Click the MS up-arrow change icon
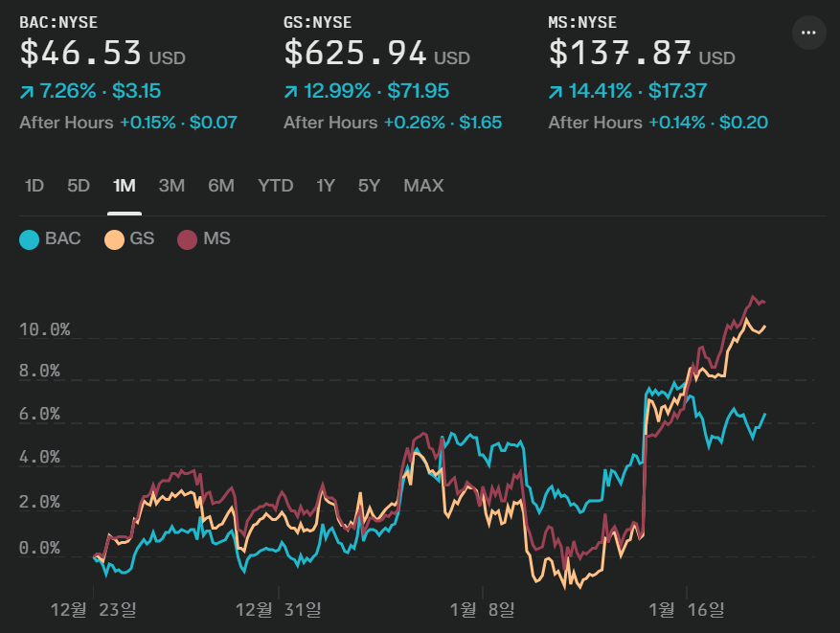This screenshot has height=633, width=840. 556,92
